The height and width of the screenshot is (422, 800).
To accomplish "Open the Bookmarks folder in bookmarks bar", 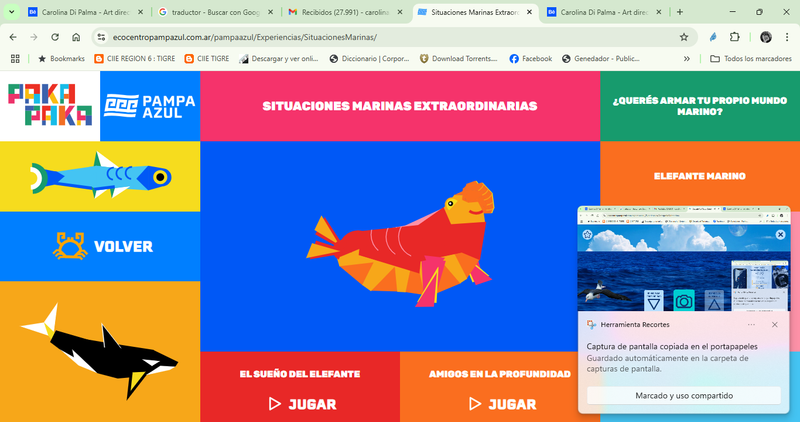I will pos(61,59).
